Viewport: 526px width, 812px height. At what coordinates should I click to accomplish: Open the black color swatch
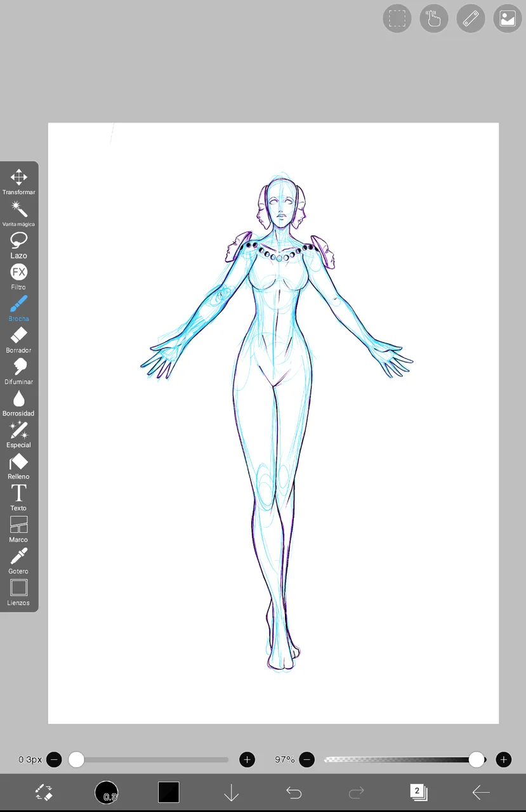tap(169, 792)
